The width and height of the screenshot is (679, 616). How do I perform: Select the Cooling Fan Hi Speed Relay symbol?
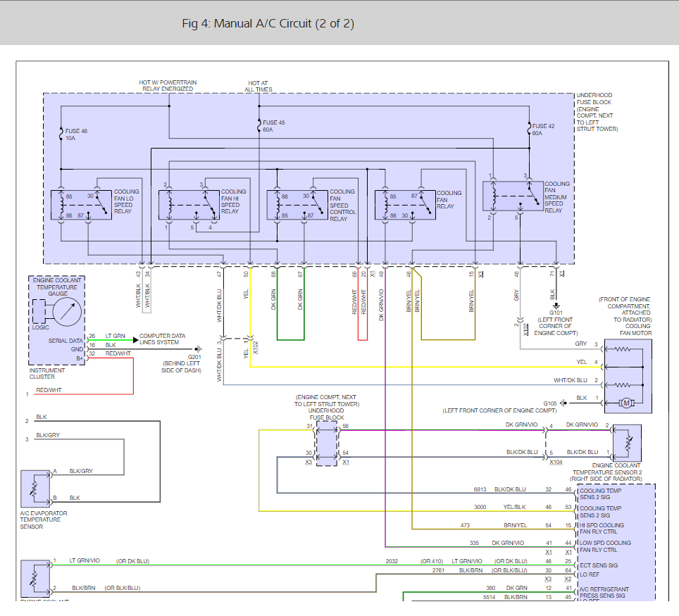(189, 206)
